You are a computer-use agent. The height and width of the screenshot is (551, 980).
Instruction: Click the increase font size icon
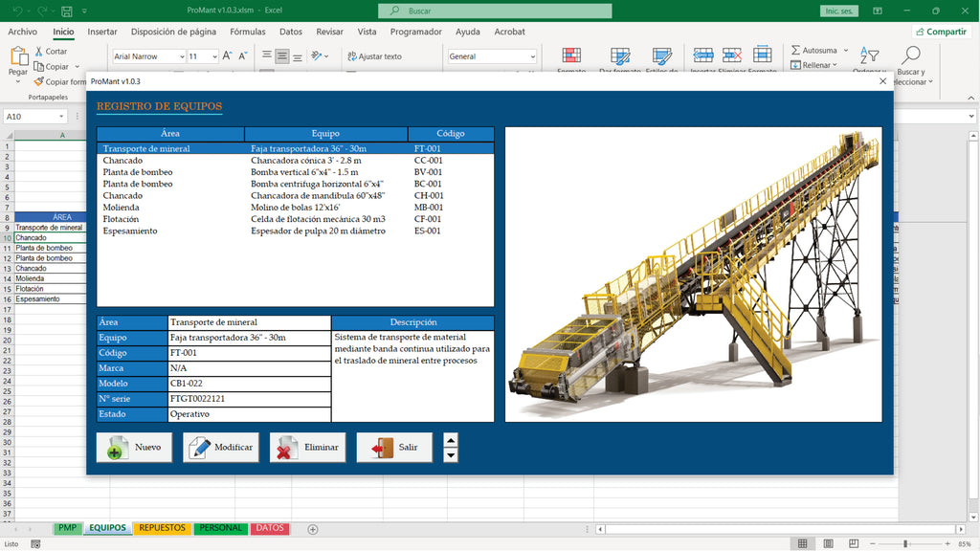click(x=228, y=55)
